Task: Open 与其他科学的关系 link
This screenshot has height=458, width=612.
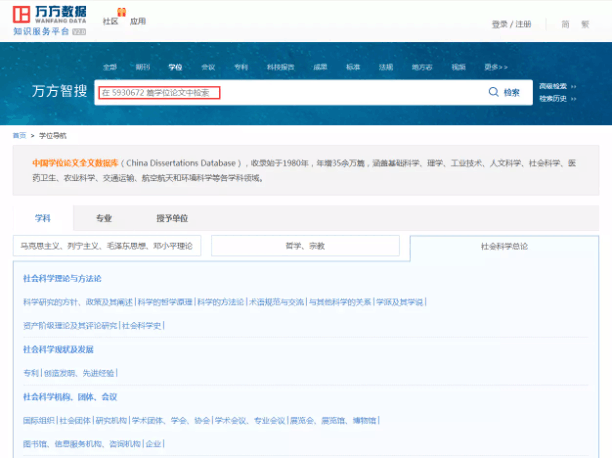Action: click(340, 302)
